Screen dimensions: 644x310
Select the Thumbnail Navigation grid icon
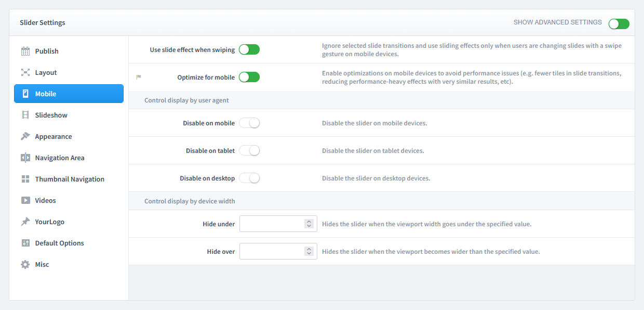(24, 179)
